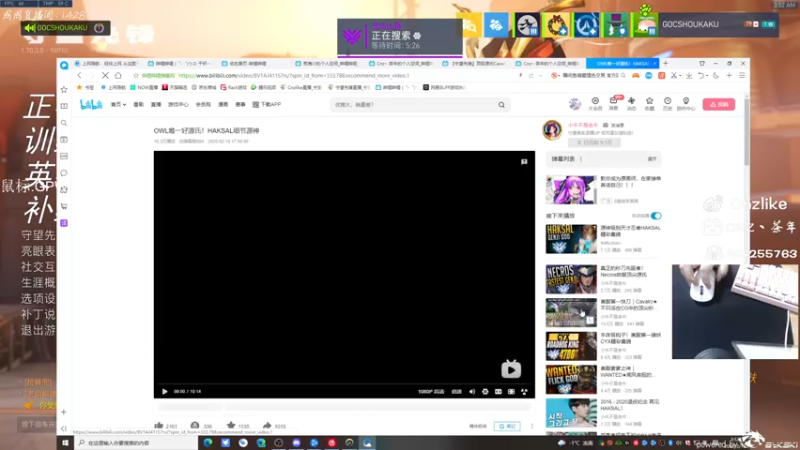Open the watch history clock icon
Viewport: 800px width, 450px height.
click(667, 104)
